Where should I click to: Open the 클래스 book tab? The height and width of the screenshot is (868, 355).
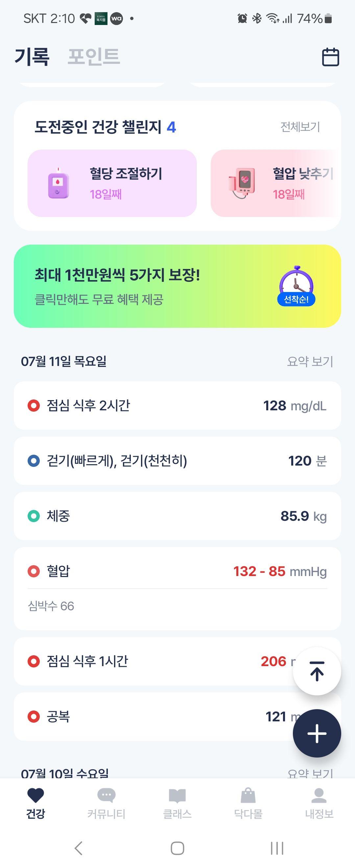pos(177,804)
